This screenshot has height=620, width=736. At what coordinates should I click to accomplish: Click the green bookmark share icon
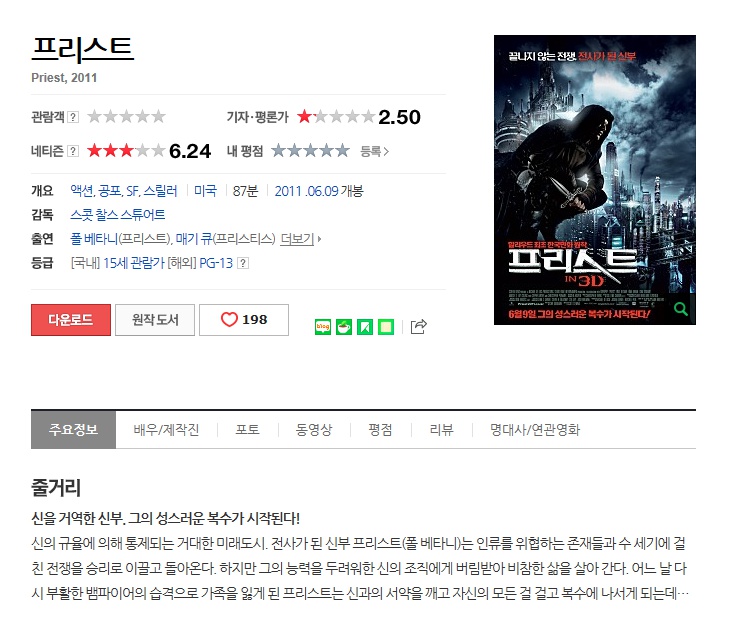365,327
